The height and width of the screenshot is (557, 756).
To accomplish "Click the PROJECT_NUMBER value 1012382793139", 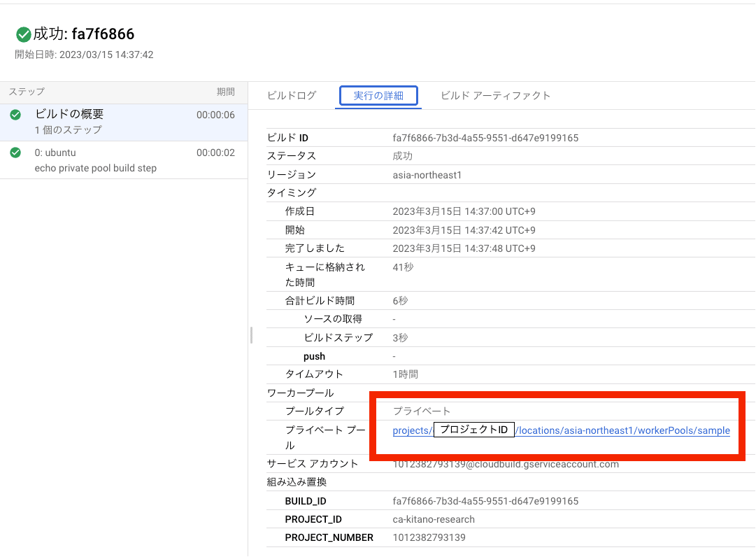I will tap(429, 537).
